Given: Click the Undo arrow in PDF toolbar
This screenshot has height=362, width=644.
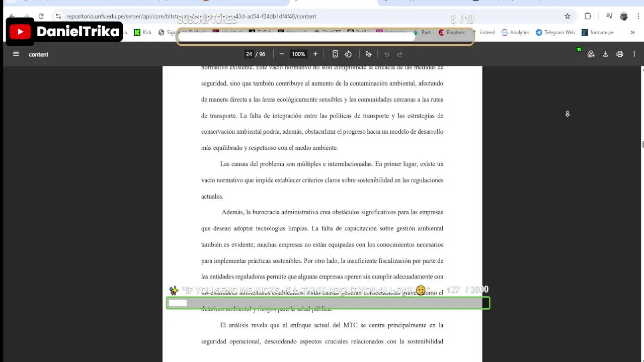Looking at the screenshot, I should tap(387, 54).
